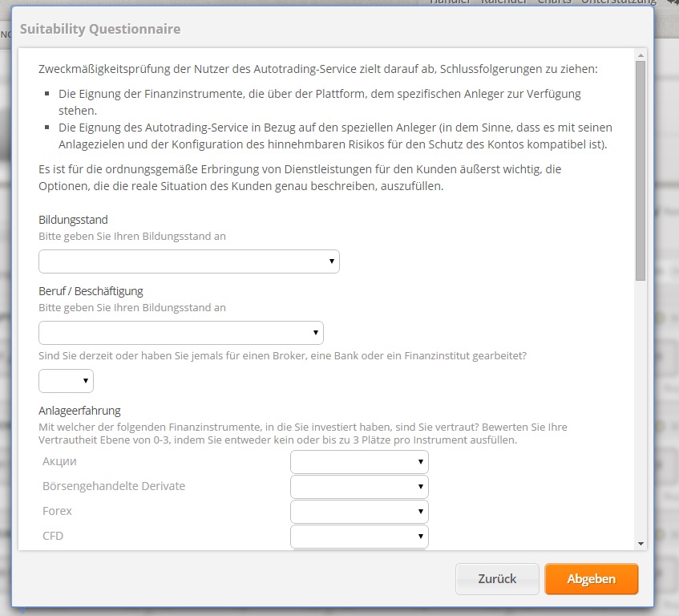Select familiarity level dropdown for Акции
This screenshot has height=616, width=679.
(359, 462)
